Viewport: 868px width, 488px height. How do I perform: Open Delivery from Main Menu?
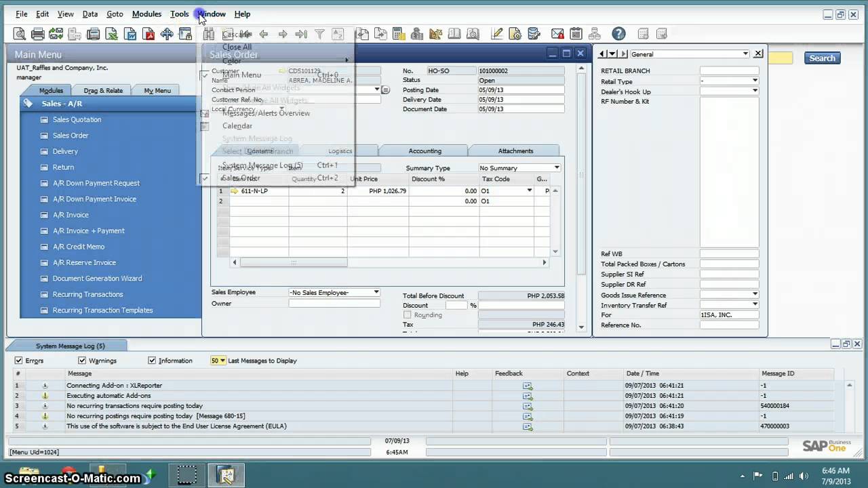pos(65,152)
